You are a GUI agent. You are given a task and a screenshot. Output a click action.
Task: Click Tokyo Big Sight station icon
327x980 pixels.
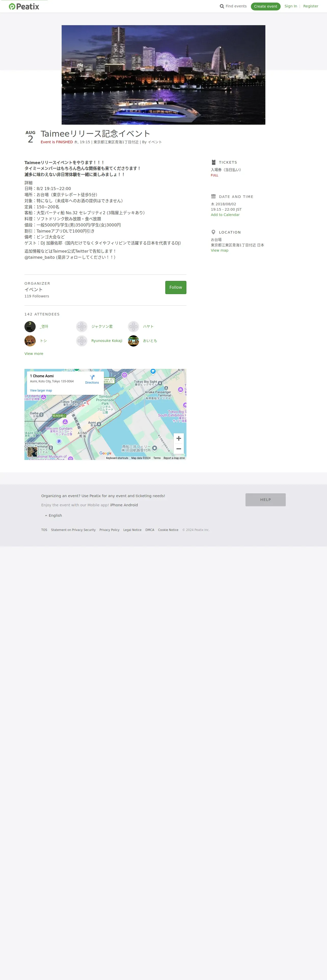click(160, 383)
